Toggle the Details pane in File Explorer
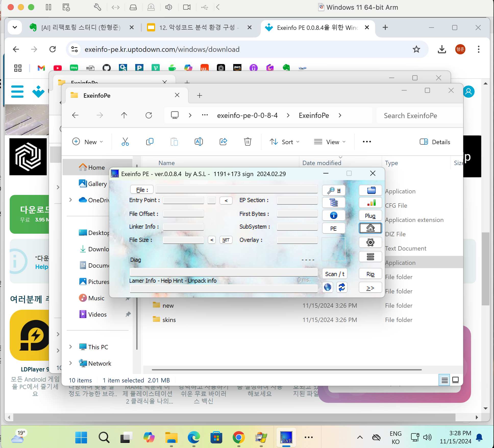The height and width of the screenshot is (448, 494). pyautogui.click(x=435, y=142)
